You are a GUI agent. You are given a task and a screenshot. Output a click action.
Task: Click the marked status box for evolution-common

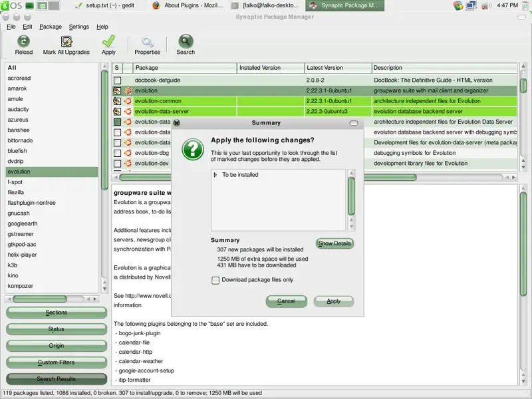point(117,101)
